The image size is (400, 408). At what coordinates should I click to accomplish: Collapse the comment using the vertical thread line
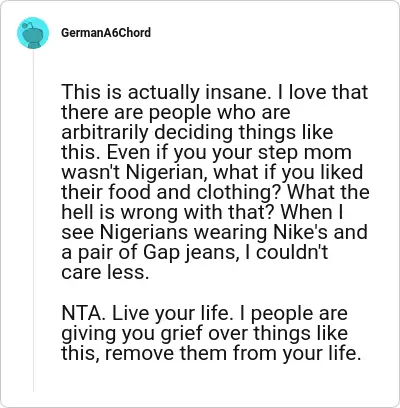pos(33,220)
